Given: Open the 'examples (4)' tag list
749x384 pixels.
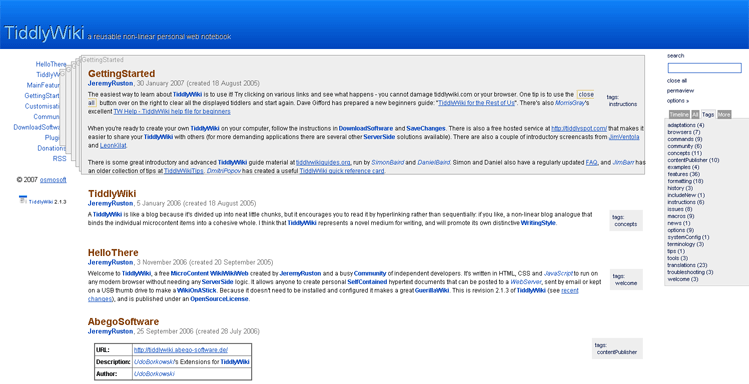Looking at the screenshot, I should click(683, 167).
